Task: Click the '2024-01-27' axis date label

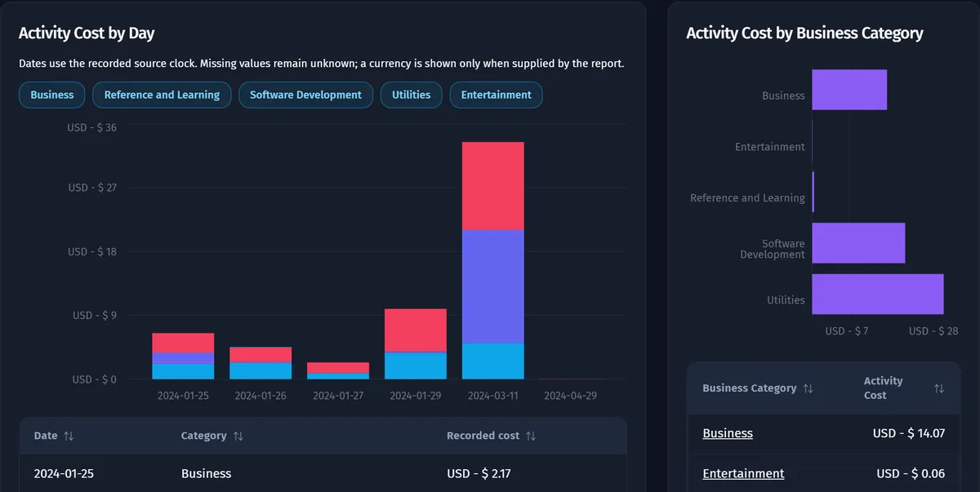Action: [338, 396]
